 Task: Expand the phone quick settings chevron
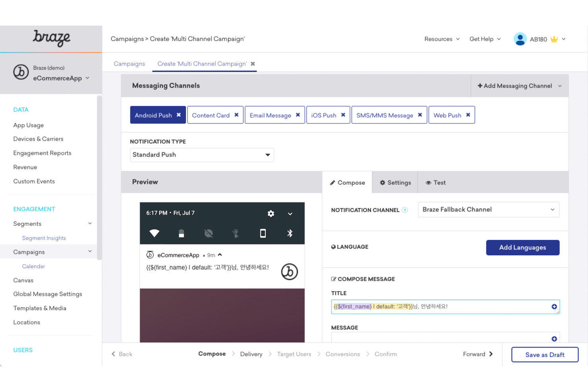click(290, 214)
